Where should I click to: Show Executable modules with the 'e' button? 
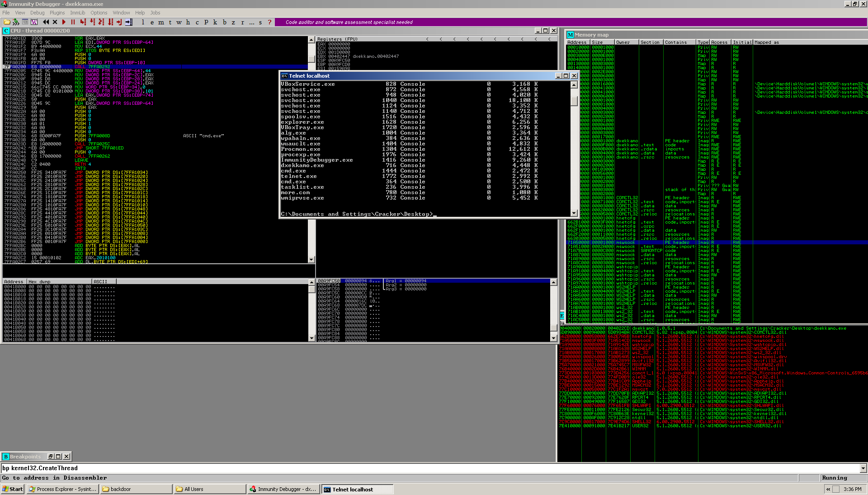tap(152, 22)
